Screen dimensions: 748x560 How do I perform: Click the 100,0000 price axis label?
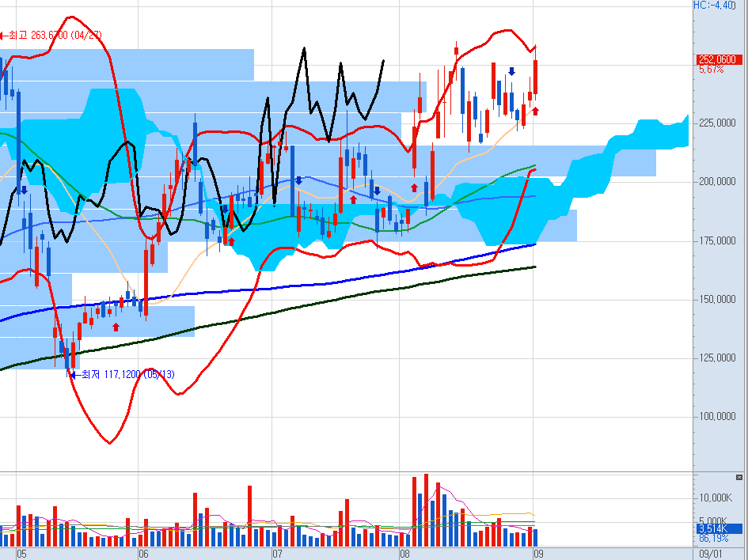coord(717,417)
